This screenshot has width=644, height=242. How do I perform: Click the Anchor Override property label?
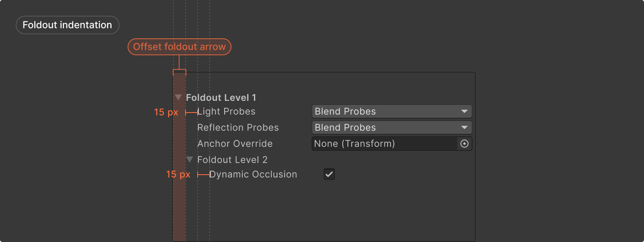pos(235,144)
